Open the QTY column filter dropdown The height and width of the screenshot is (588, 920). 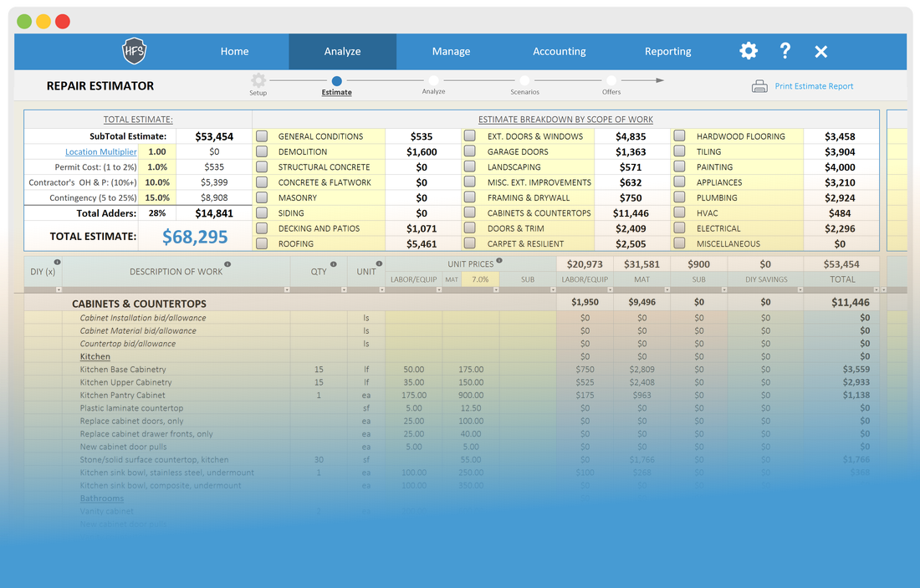345,291
